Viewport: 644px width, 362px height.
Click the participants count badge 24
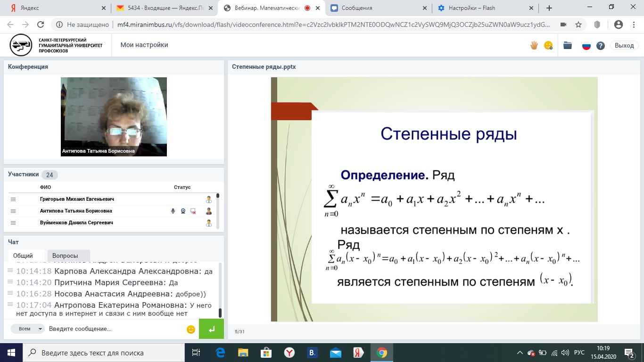click(50, 175)
